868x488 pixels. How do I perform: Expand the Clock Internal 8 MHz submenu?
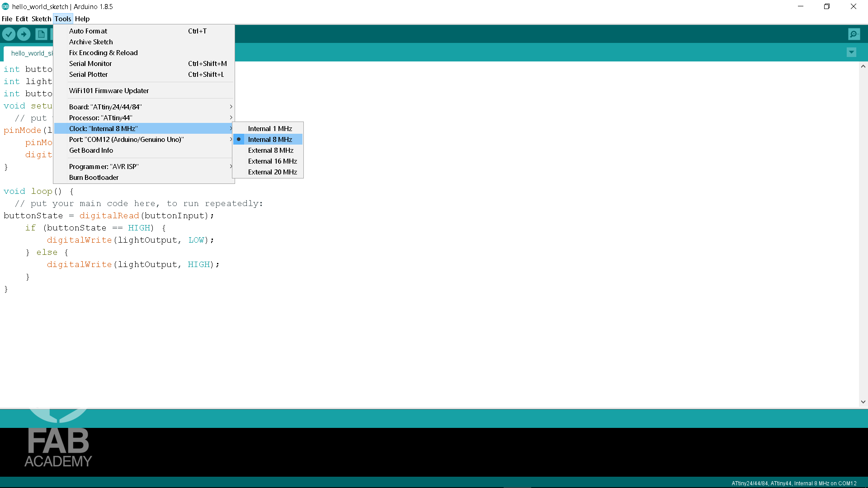point(144,129)
